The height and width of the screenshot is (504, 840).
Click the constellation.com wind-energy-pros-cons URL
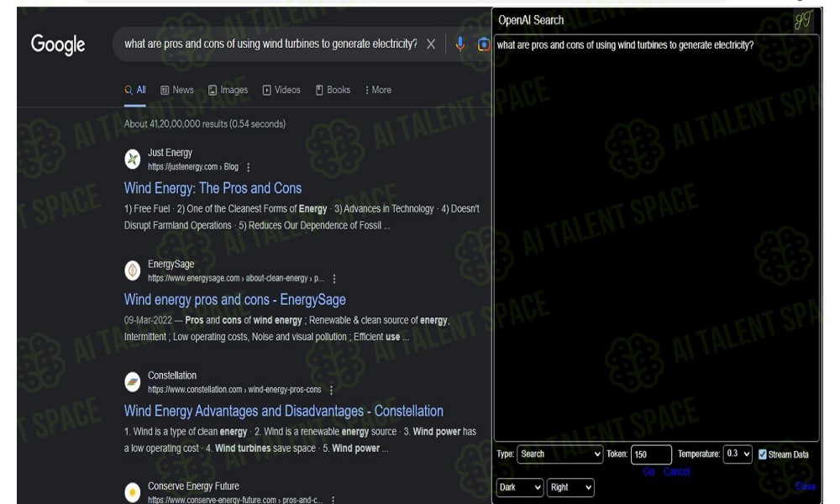(234, 390)
